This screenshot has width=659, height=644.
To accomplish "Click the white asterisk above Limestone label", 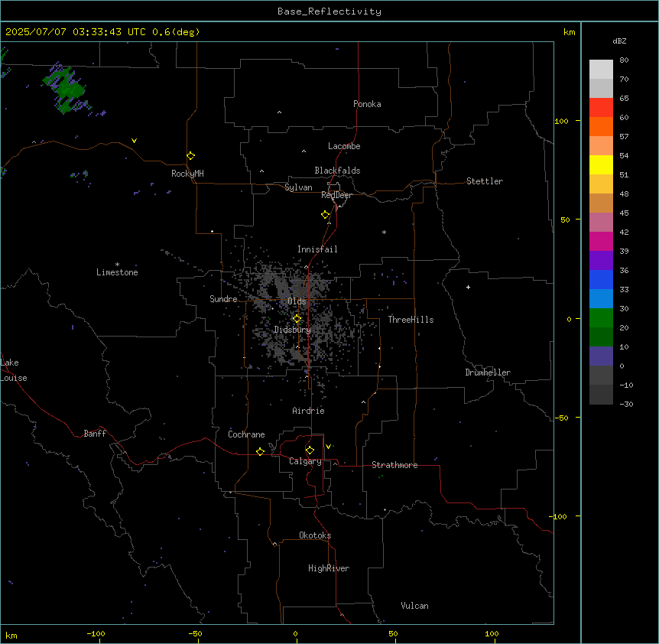I will pyautogui.click(x=117, y=265).
